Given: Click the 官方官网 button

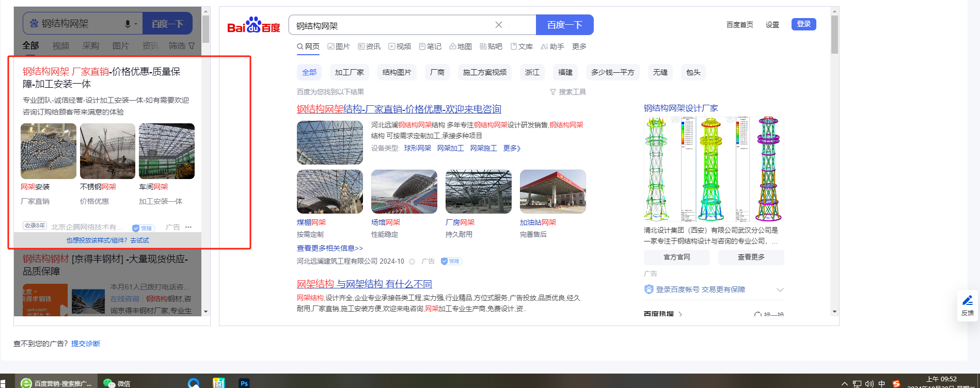Looking at the screenshot, I should pos(677,257).
